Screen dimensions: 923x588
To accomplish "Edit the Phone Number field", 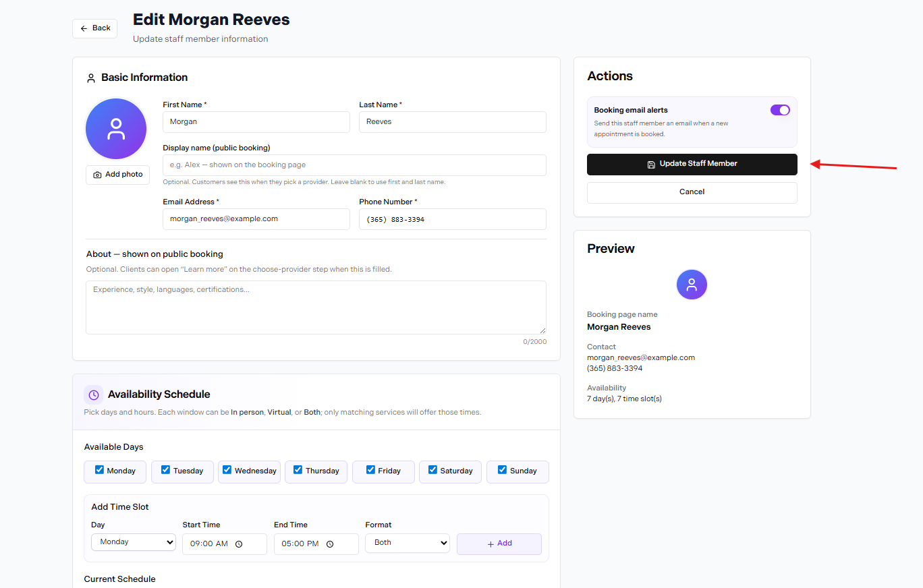I will [x=453, y=219].
